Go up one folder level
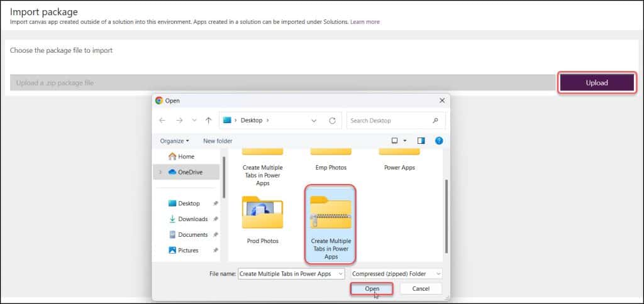The image size is (644, 304). coord(208,121)
